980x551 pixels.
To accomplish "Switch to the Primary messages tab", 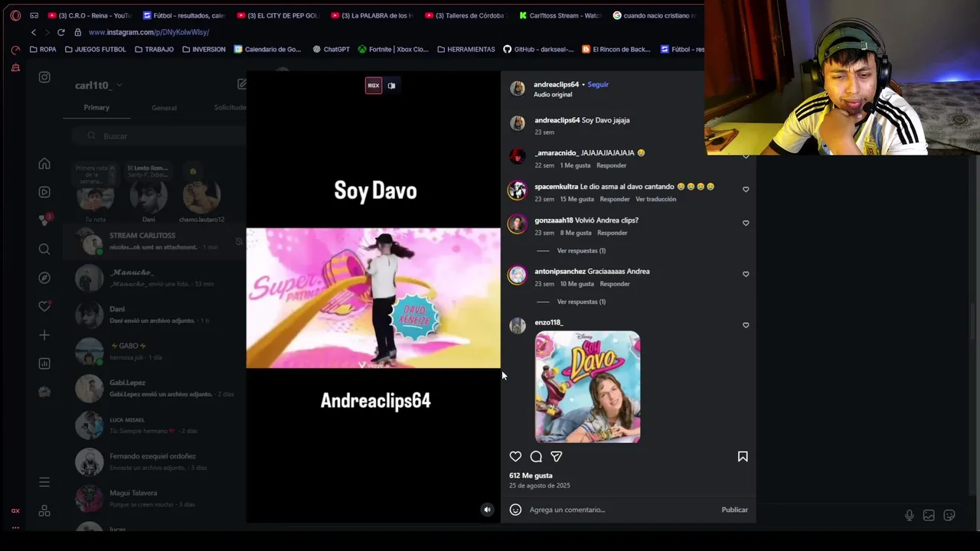I will coord(96,108).
